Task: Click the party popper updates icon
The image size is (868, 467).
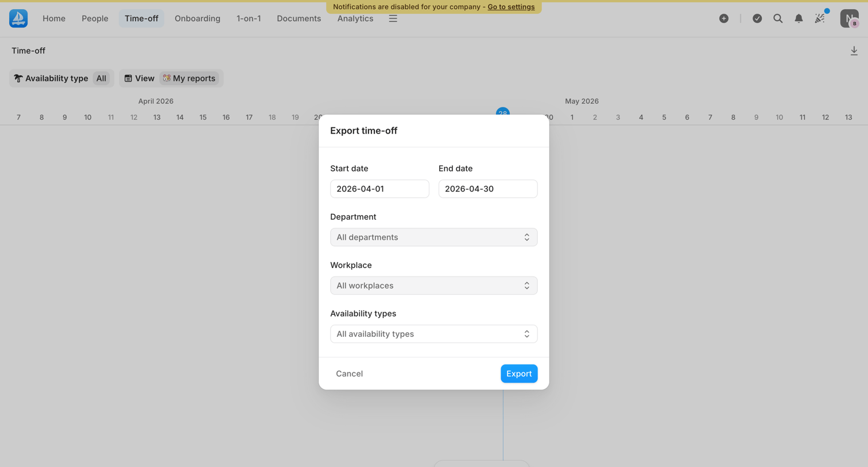Action: tap(820, 18)
